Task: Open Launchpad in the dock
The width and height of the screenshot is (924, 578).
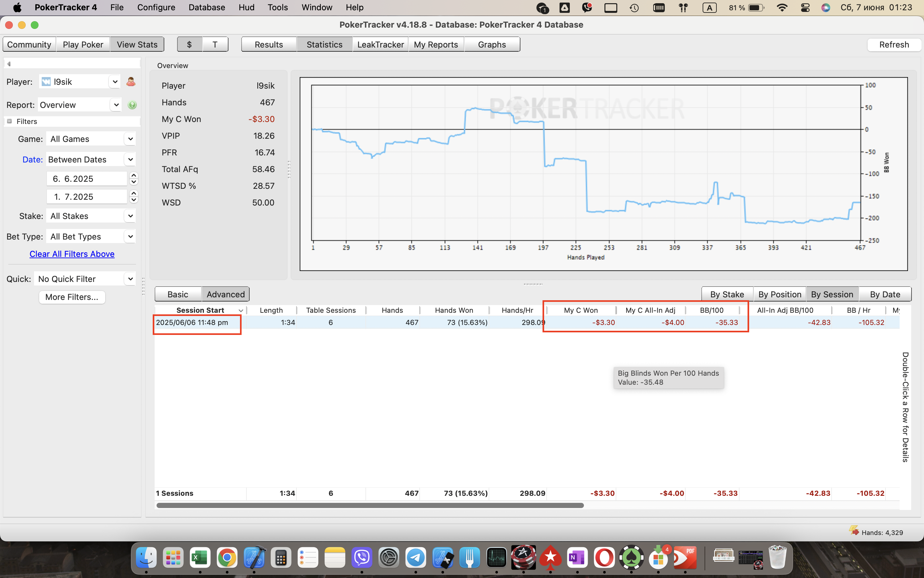Action: point(173,557)
